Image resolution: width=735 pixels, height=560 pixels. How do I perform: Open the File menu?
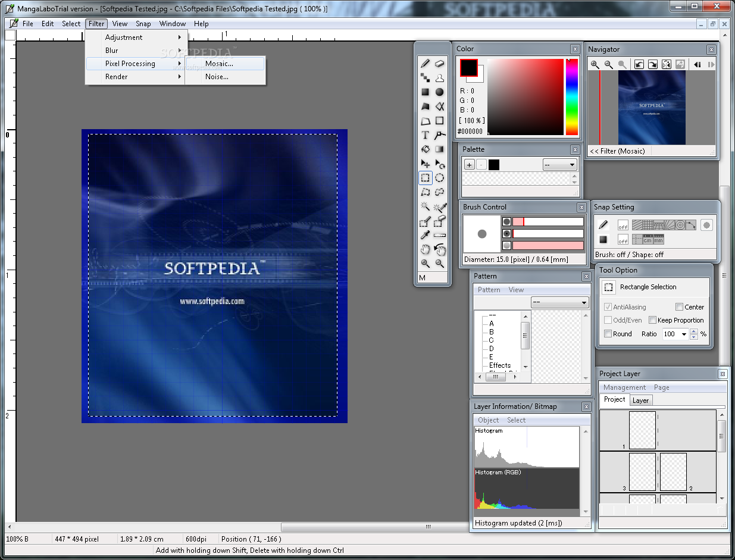28,24
